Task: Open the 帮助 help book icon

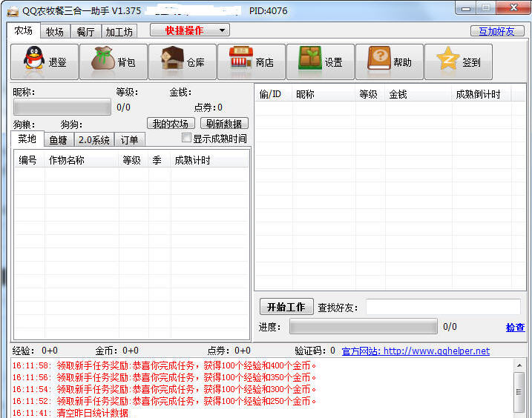Action: (x=390, y=62)
